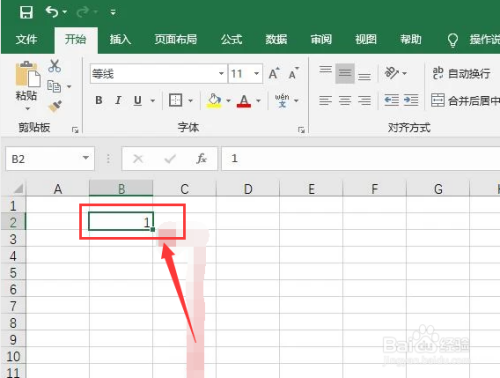This screenshot has width=500, height=378.
Task: Toggle the Middle Align icon
Action: click(345, 73)
